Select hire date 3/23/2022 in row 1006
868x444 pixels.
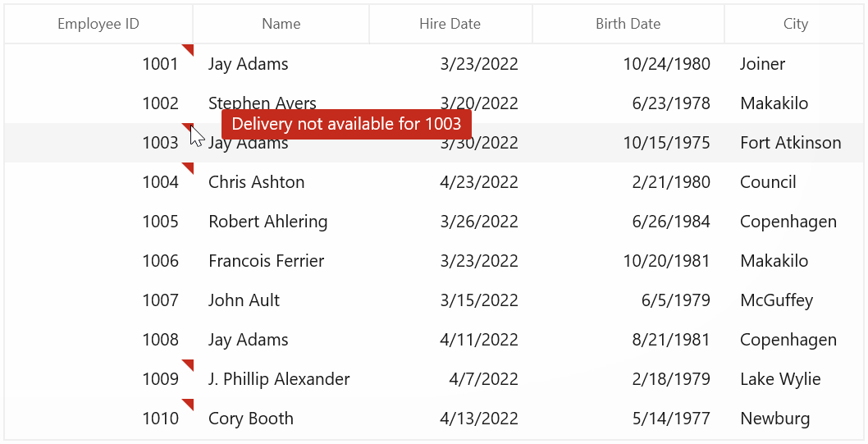click(x=479, y=261)
